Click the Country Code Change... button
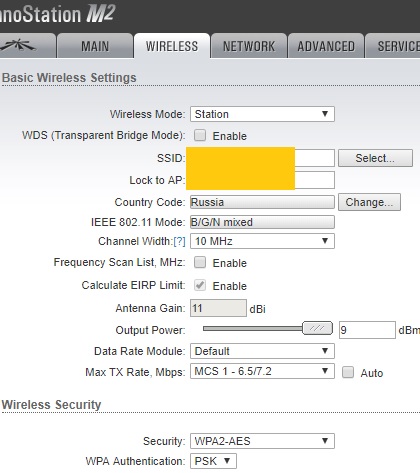Viewport: 420px width, 473px height. tap(369, 202)
